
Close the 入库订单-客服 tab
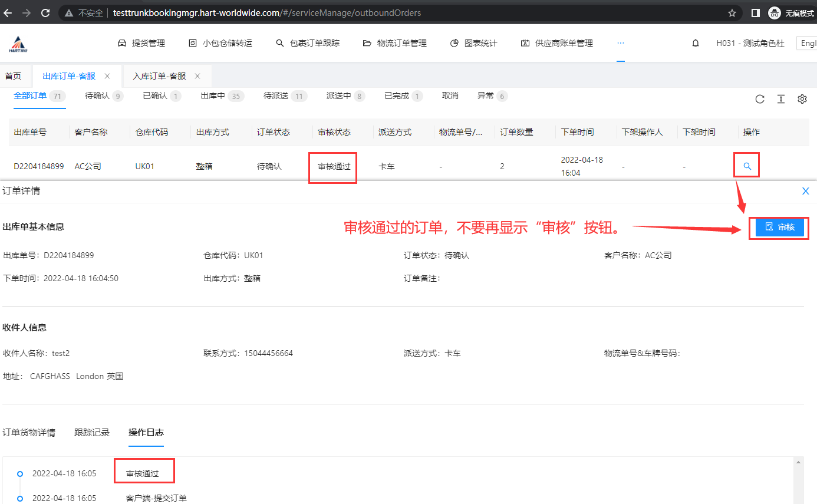click(x=197, y=76)
